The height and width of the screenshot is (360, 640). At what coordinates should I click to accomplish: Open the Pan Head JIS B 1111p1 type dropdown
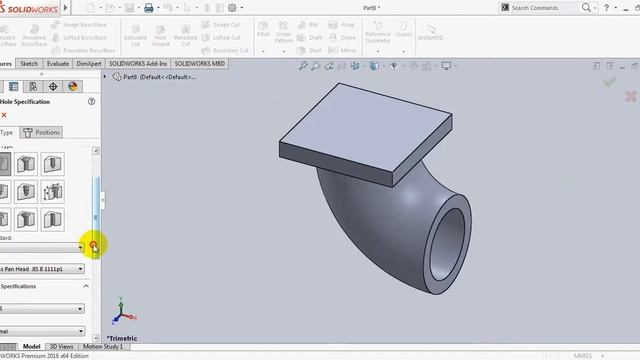click(x=42, y=269)
